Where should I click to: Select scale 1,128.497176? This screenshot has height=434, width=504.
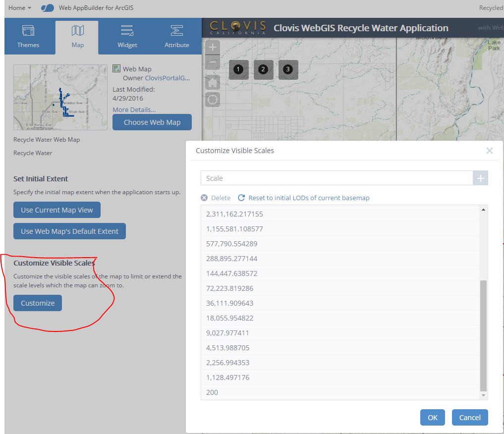340,378
